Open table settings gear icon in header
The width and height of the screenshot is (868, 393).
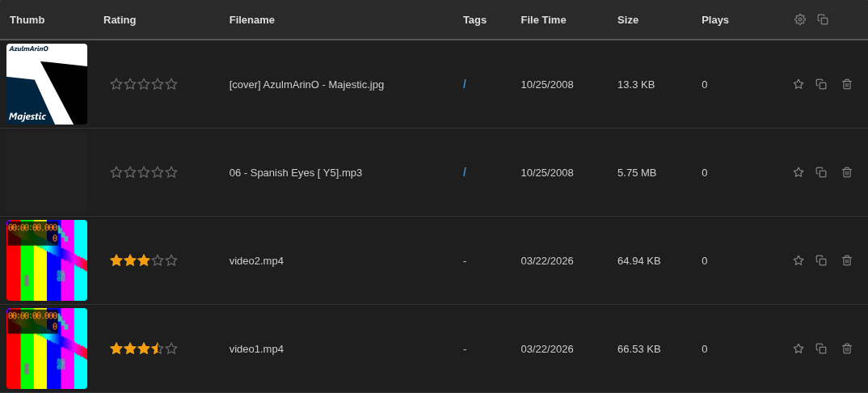pyautogui.click(x=800, y=19)
